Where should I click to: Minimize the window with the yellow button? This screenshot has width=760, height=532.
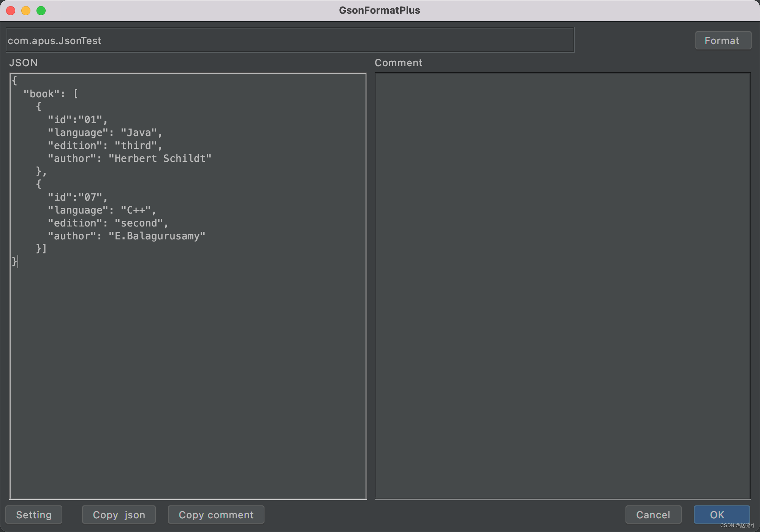click(x=26, y=11)
